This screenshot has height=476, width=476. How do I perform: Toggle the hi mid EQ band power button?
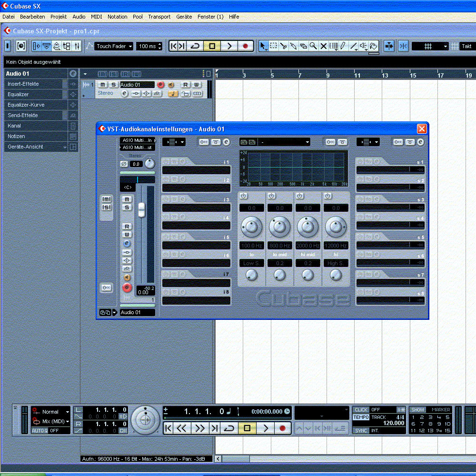pyautogui.click(x=299, y=196)
